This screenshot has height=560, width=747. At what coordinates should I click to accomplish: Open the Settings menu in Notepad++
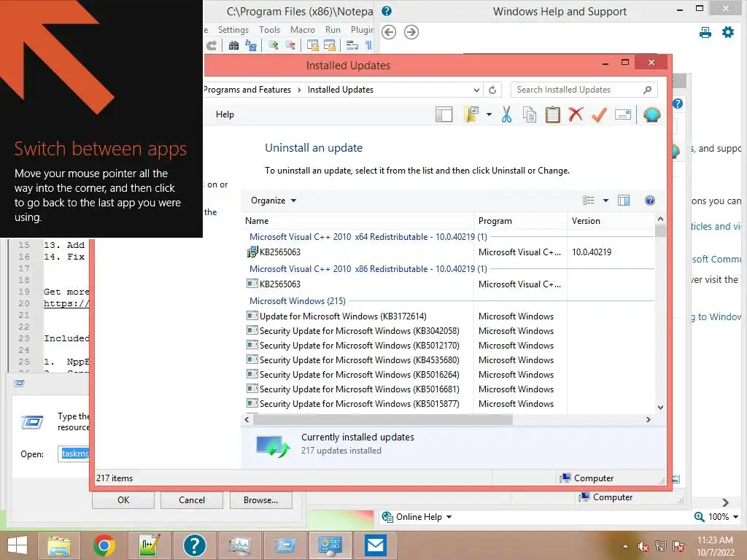(x=233, y=29)
